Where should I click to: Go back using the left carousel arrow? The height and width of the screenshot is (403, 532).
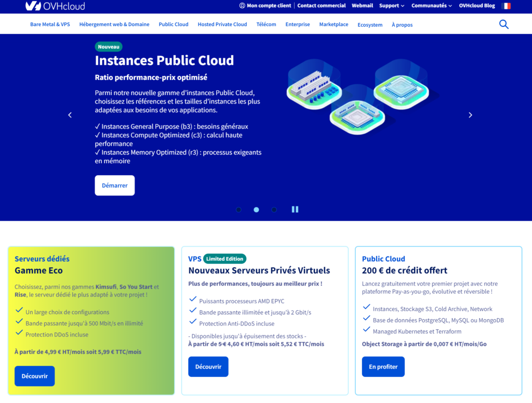(70, 115)
